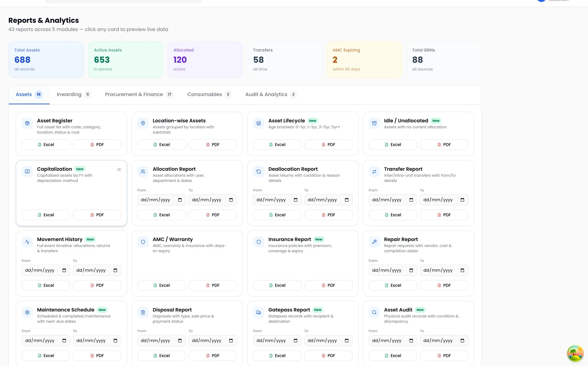Click the Allocation Report users icon
This screenshot has width=588, height=366.
pyautogui.click(x=143, y=171)
